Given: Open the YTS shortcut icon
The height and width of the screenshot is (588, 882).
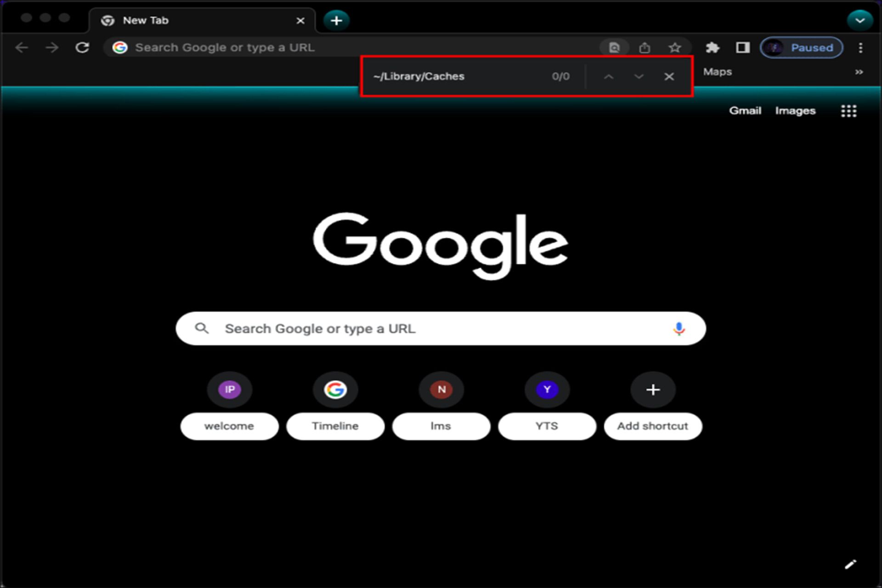Looking at the screenshot, I should (547, 390).
